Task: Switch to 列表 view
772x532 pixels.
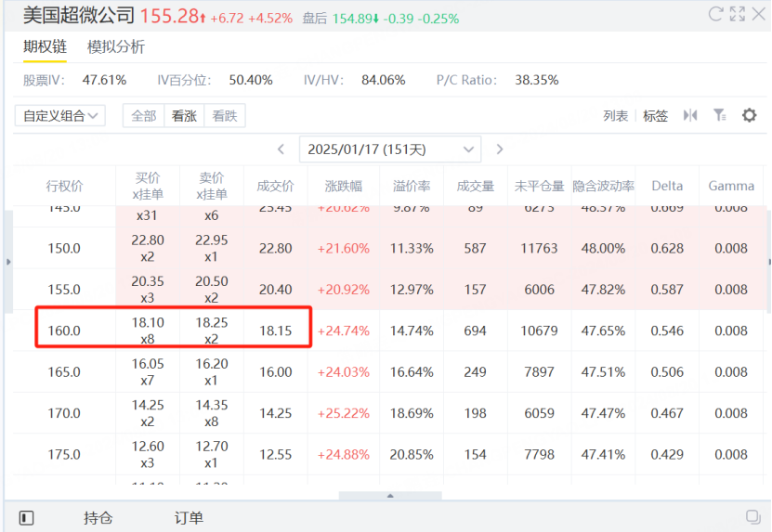Action: (615, 116)
